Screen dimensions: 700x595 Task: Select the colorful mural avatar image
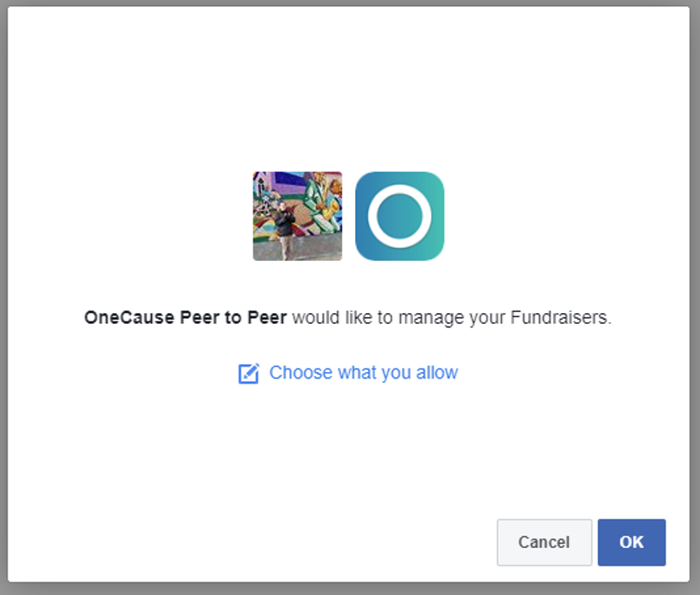297,216
